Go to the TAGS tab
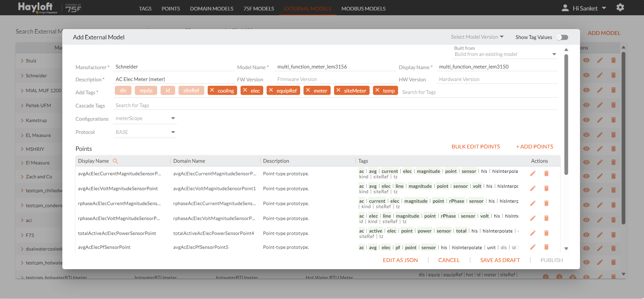Viewport: 644px width, 299px height. pyautogui.click(x=145, y=8)
